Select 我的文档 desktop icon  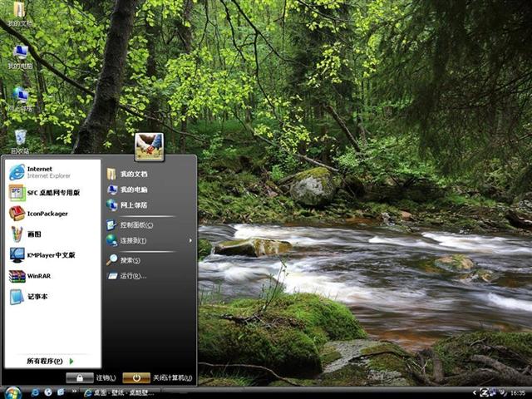pyautogui.click(x=20, y=14)
